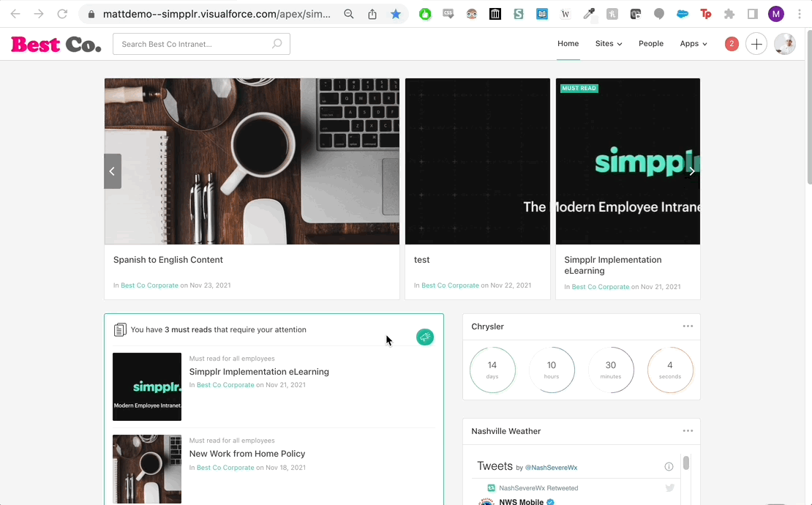The image size is (812, 505).
Task: Visit the @NashSevereWx Twitter profile link
Action: click(x=551, y=467)
